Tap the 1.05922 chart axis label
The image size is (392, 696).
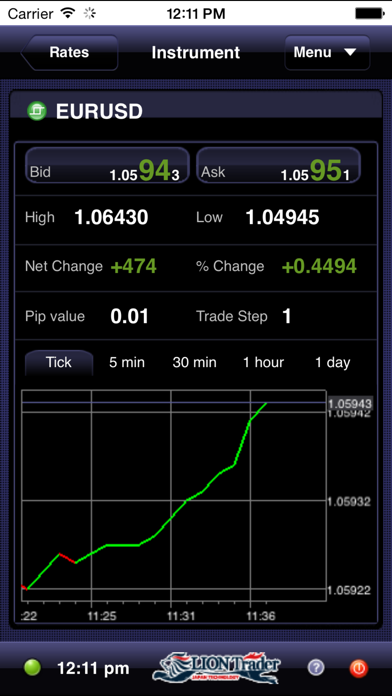(x=348, y=590)
